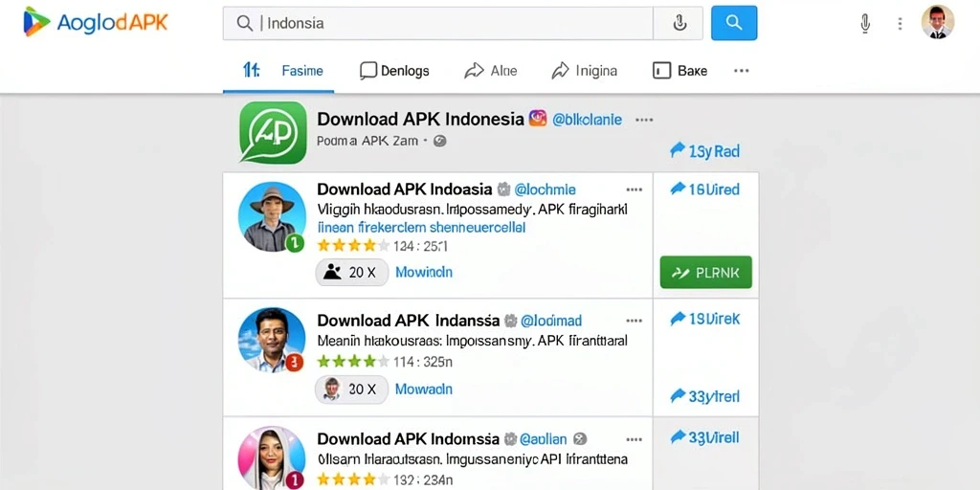Image resolution: width=980 pixels, height=490 pixels.
Task: Open the @blkolanie handle link
Action: coord(587,120)
